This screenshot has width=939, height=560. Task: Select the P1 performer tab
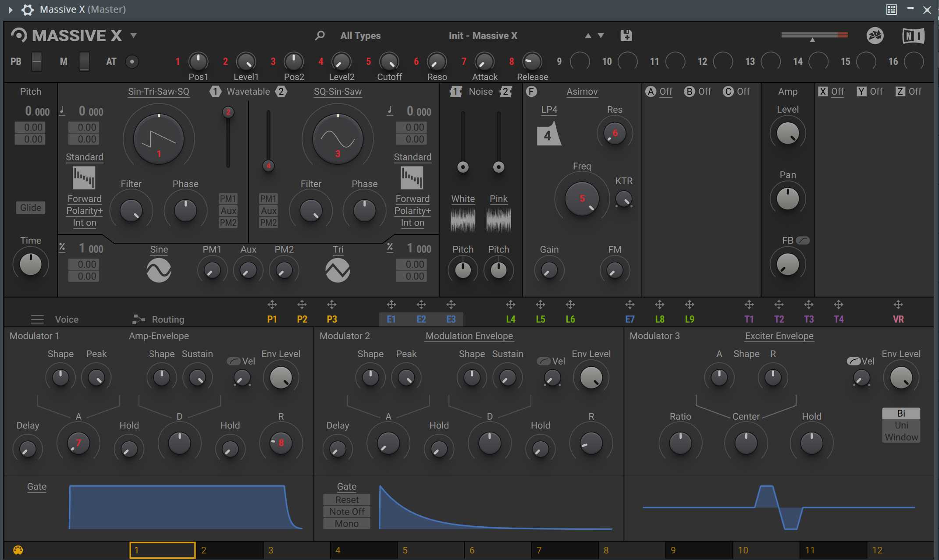point(272,319)
